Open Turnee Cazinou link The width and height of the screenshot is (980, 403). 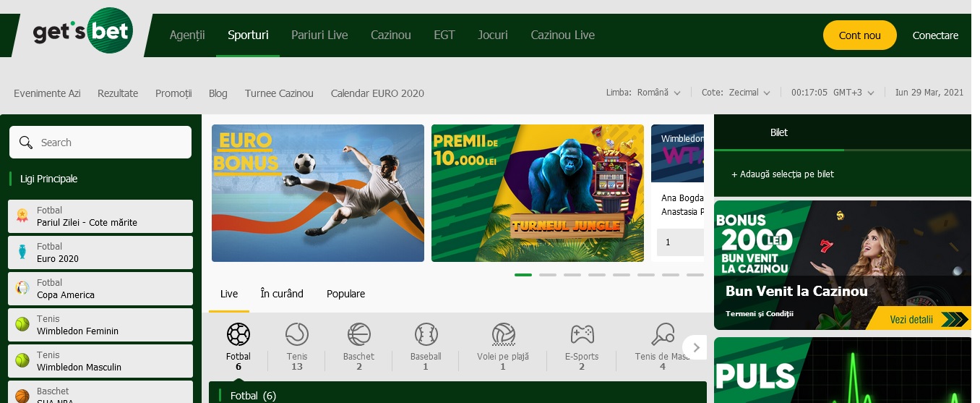point(279,93)
